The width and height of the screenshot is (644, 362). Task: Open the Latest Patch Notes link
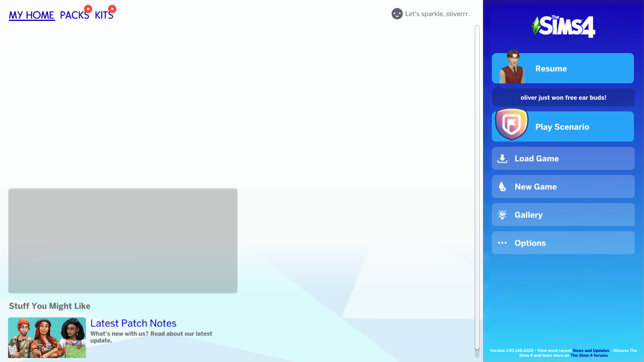(133, 323)
